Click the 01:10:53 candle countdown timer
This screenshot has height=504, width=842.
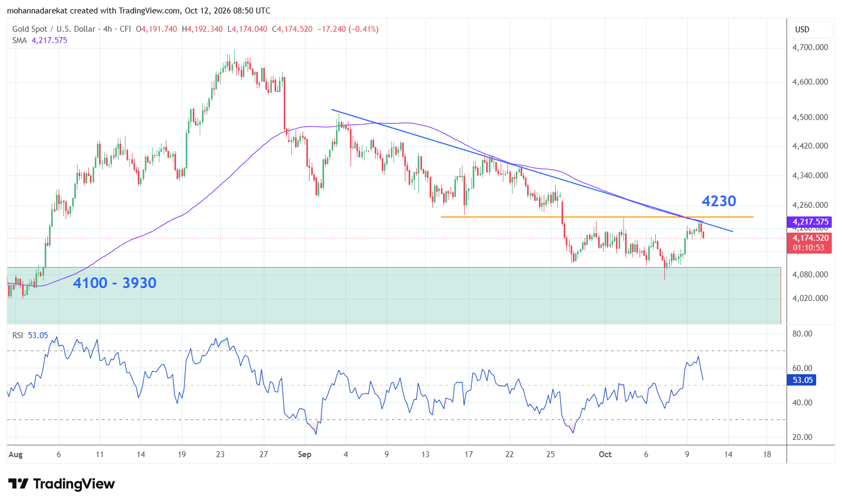[x=809, y=248]
